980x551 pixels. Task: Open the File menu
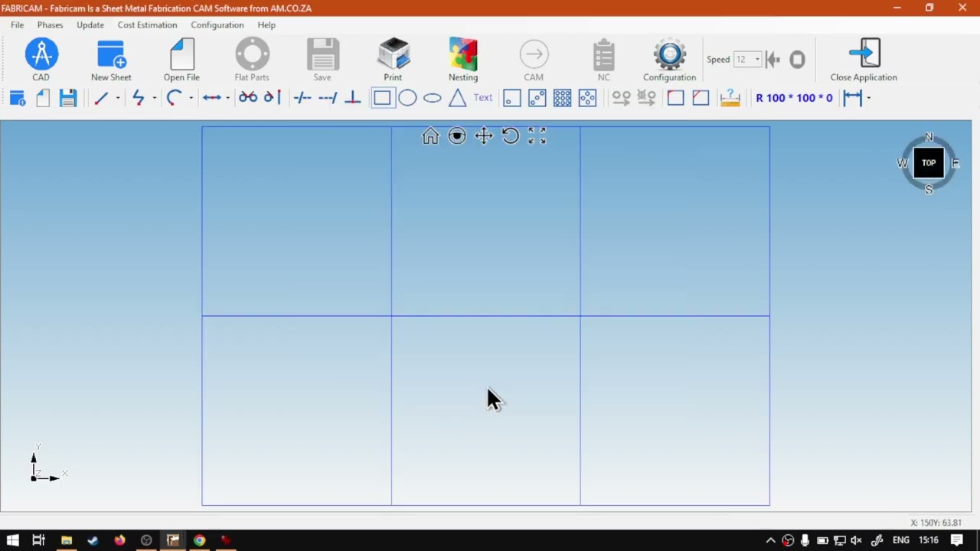(x=17, y=24)
